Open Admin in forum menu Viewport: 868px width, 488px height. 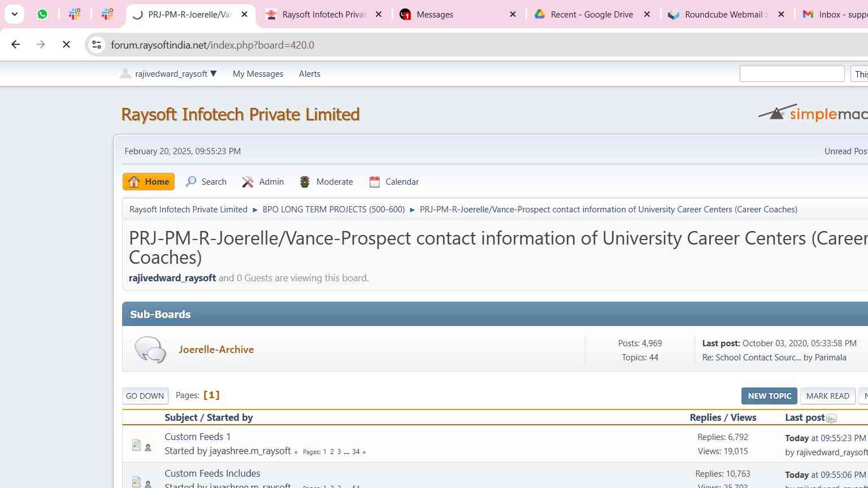(x=263, y=182)
